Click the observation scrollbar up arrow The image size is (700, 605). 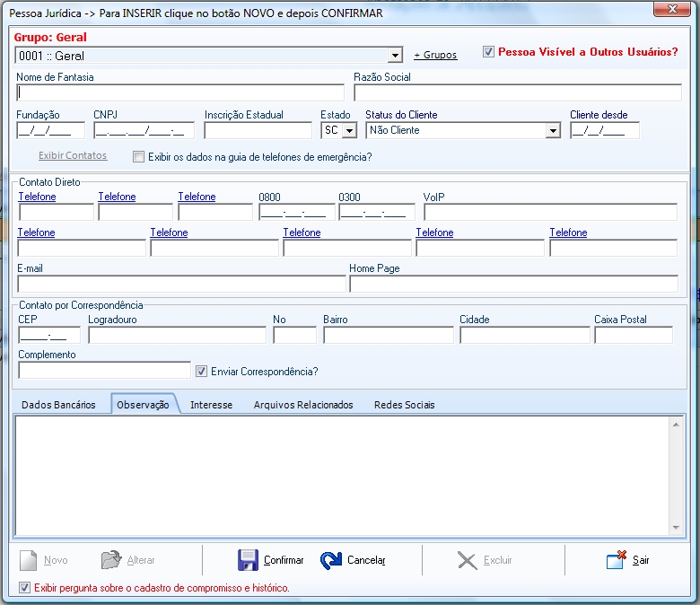[676, 425]
